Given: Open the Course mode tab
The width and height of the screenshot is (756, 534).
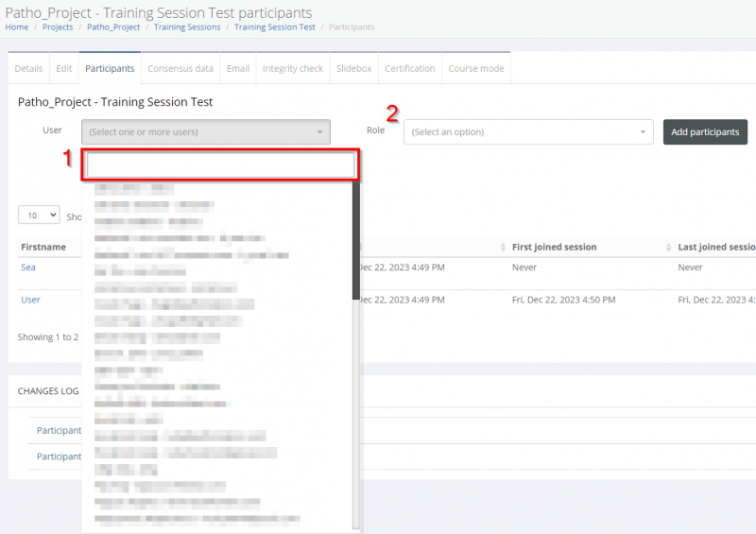Looking at the screenshot, I should [476, 69].
